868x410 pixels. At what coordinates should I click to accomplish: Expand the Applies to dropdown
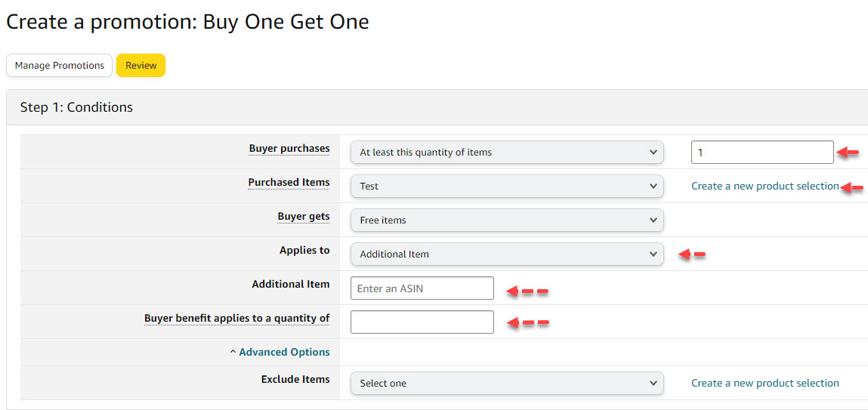(x=506, y=254)
